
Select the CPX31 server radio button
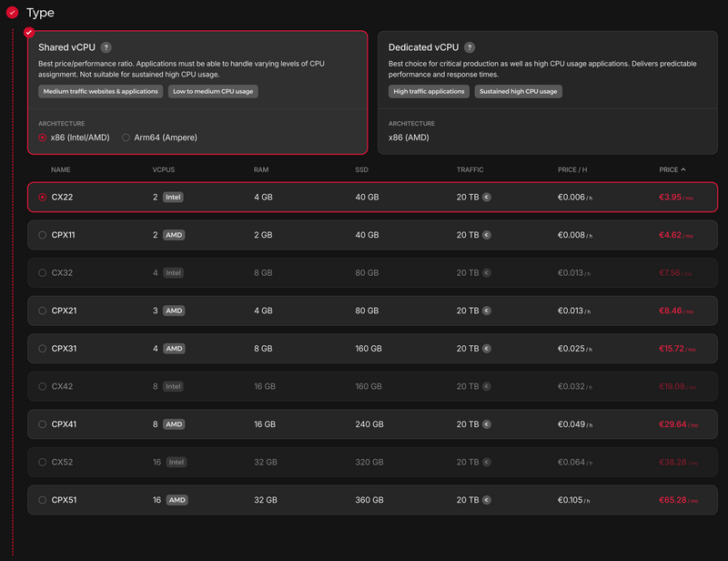pyautogui.click(x=42, y=349)
